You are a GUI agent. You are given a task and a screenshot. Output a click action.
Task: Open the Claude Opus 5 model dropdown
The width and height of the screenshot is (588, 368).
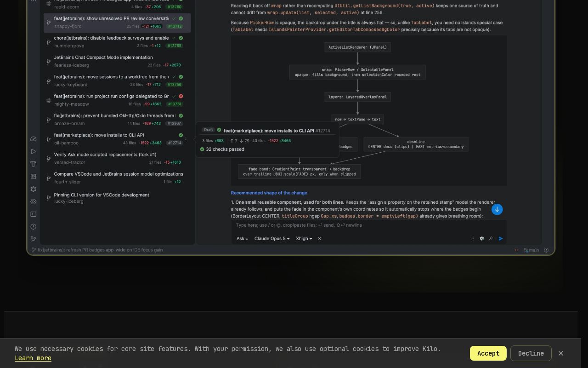[x=272, y=238]
